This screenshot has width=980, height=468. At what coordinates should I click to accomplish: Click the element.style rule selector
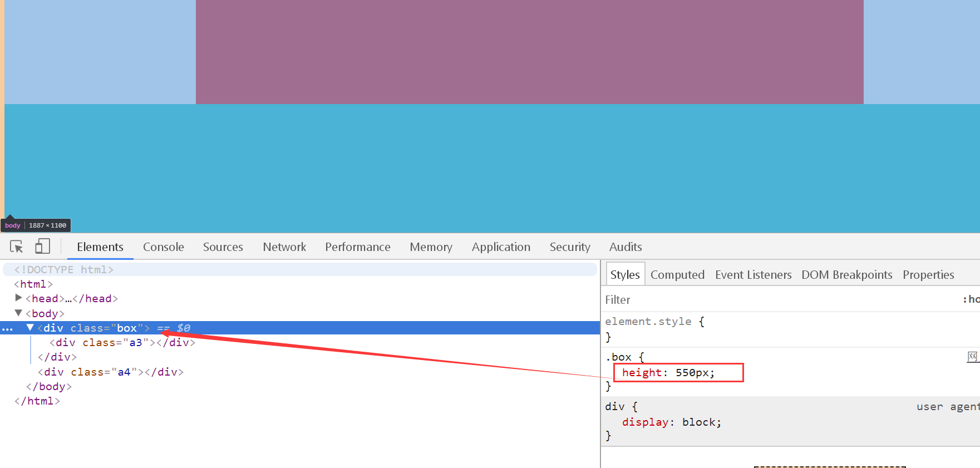(648, 321)
